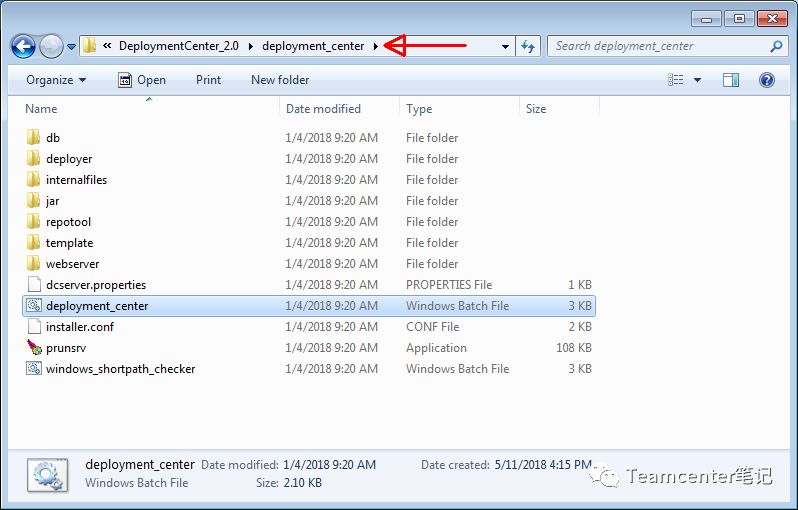
Task: Open the address bar history dropdown
Action: tap(505, 46)
